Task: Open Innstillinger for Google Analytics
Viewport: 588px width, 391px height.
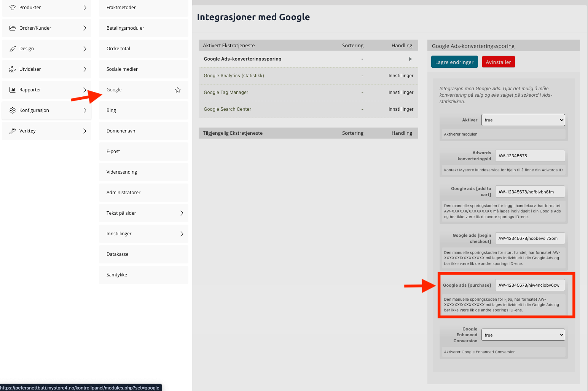Action: point(401,76)
